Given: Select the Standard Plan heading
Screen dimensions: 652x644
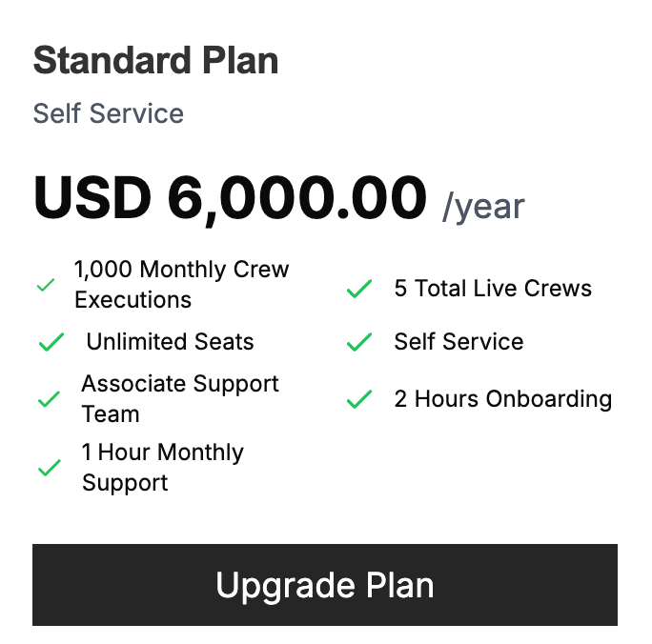Looking at the screenshot, I should pyautogui.click(x=156, y=61).
